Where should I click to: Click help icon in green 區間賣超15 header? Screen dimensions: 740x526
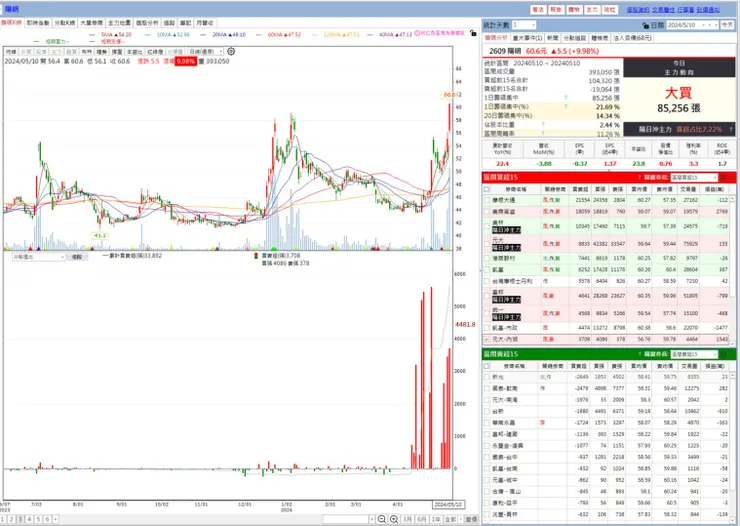tap(639, 354)
